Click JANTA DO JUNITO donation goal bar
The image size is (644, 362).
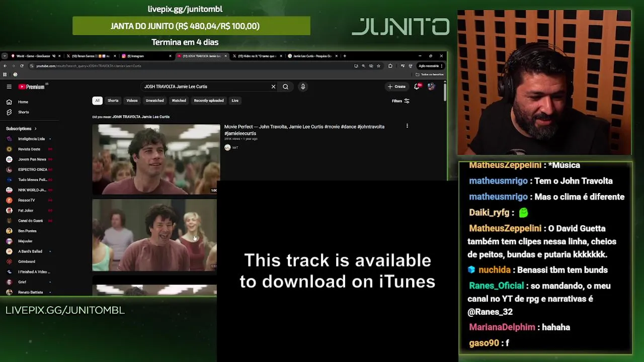point(191,26)
